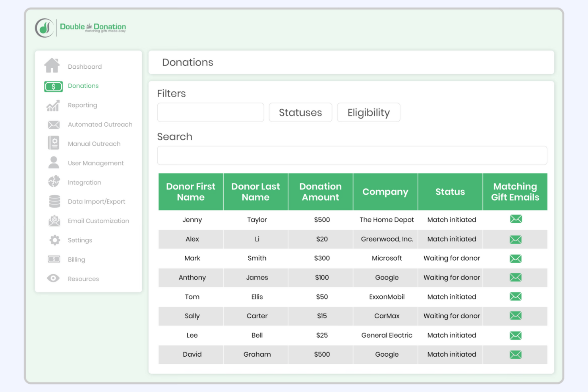Open the Integration menu item
Image resolution: width=588 pixels, height=392 pixels.
coord(84,183)
